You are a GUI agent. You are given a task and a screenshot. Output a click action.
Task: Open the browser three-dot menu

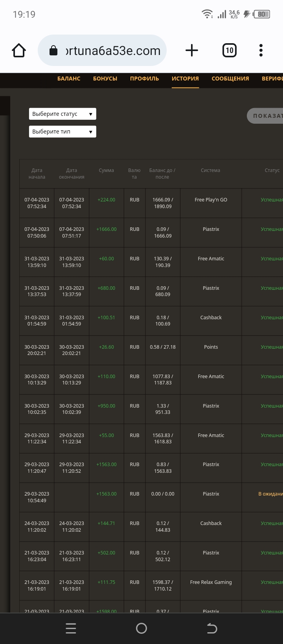[x=261, y=51]
